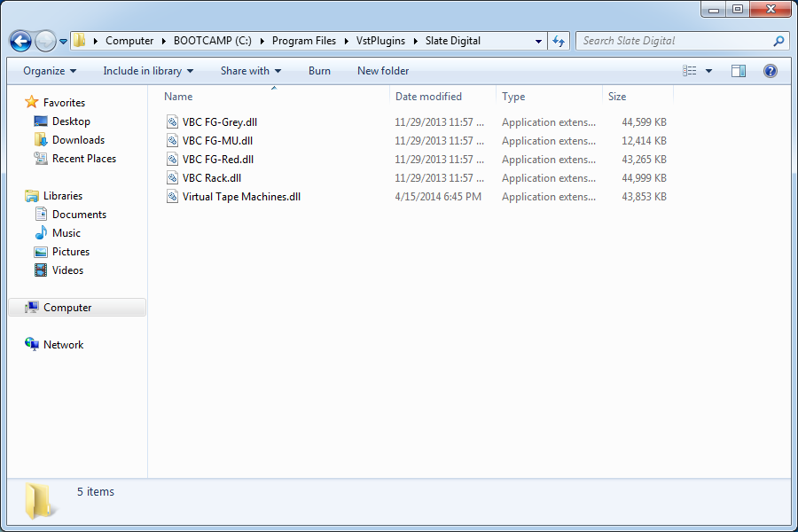798x532 pixels.
Task: Select the VBC Rack.dll file name
Action: tap(212, 178)
